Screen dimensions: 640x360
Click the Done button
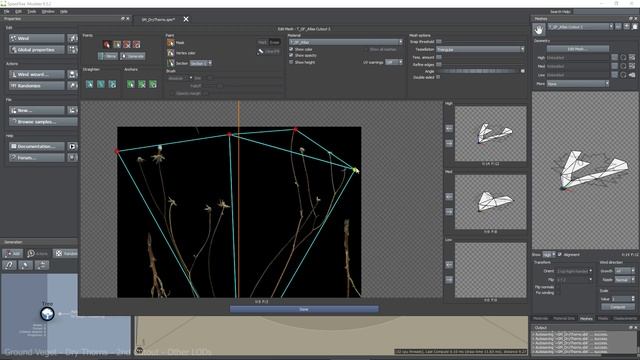[304, 309]
